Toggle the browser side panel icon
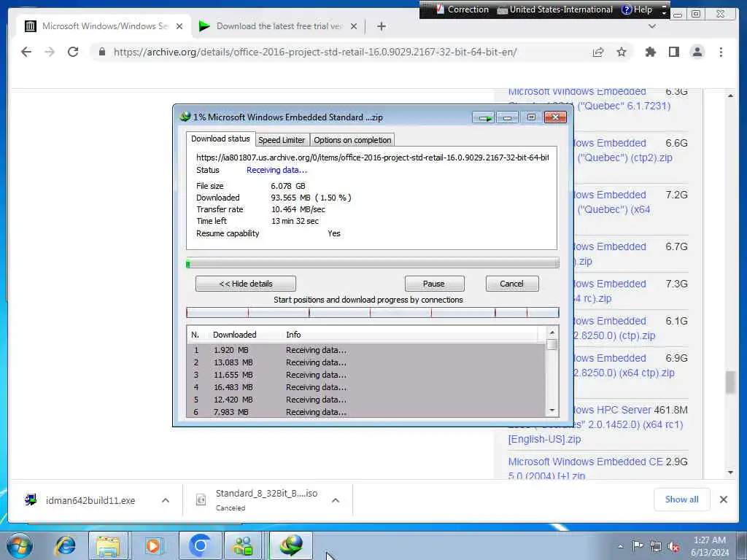Viewport: 747px width, 560px height. tap(673, 52)
